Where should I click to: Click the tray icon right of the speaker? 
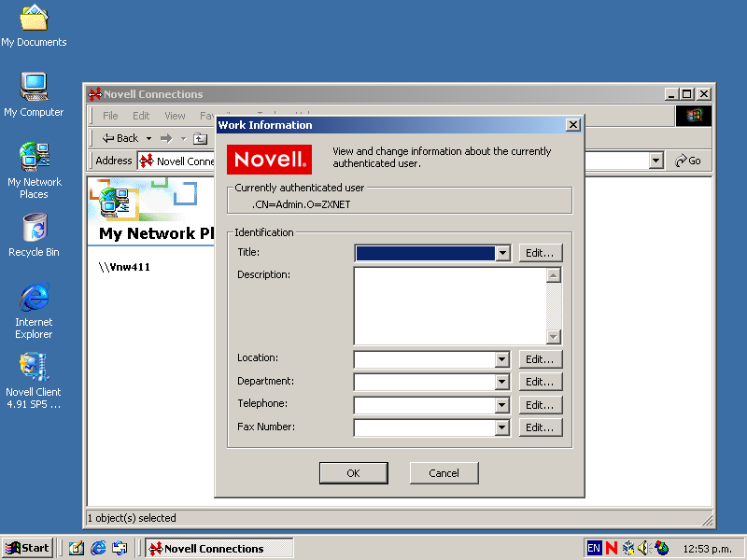661,548
